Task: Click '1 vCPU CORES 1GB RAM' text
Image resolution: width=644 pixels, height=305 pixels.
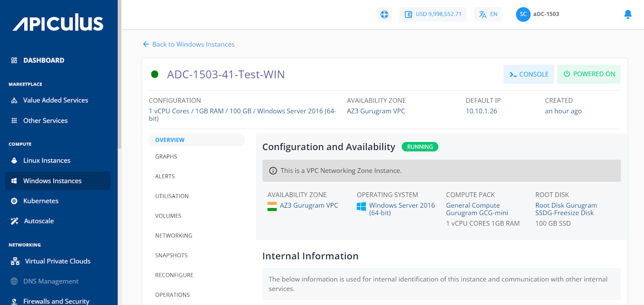Action: click(x=483, y=223)
